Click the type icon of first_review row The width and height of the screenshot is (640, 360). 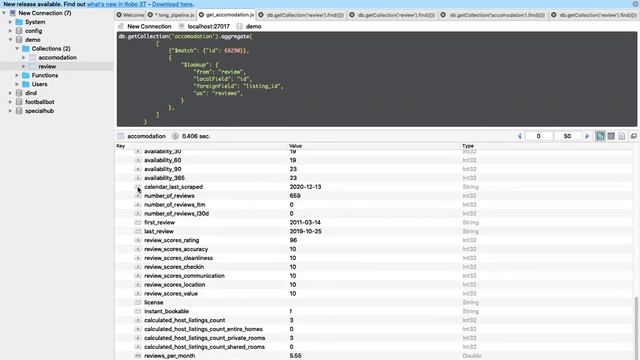[138, 222]
